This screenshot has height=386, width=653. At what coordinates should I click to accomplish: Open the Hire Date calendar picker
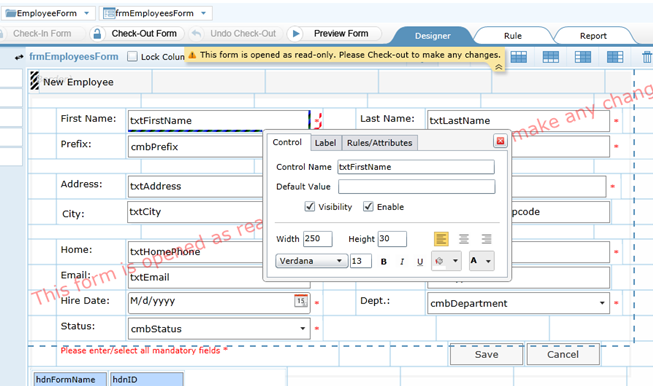point(301,301)
